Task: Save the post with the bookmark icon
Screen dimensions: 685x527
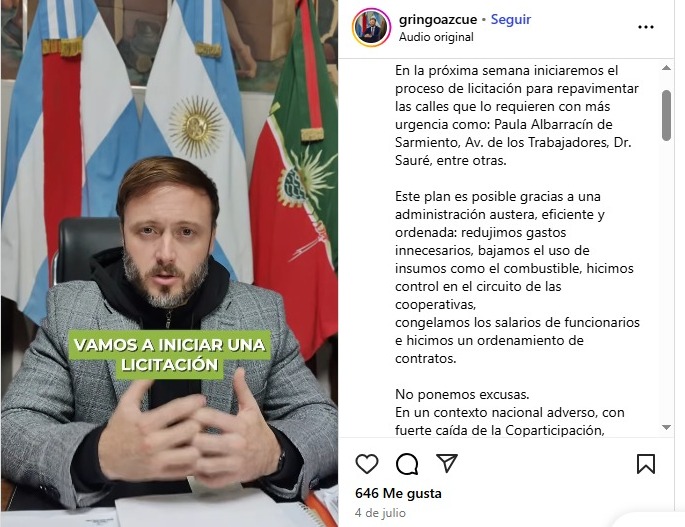Action: point(646,464)
